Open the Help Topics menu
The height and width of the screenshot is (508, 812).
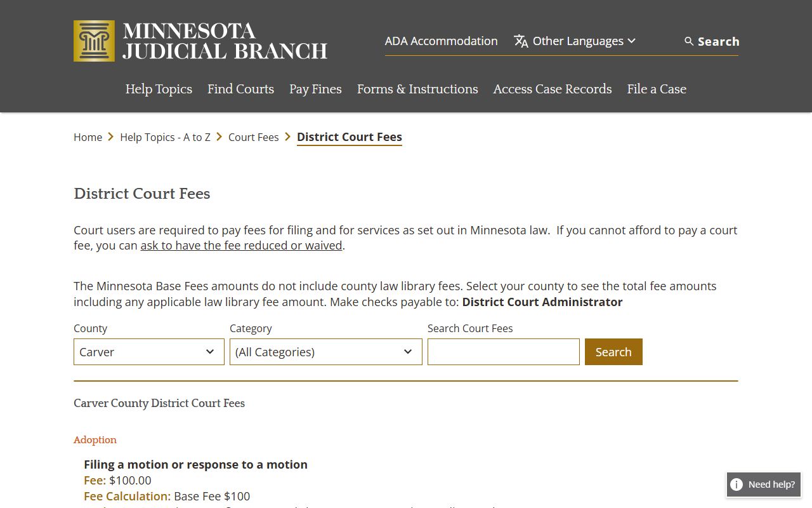point(159,89)
